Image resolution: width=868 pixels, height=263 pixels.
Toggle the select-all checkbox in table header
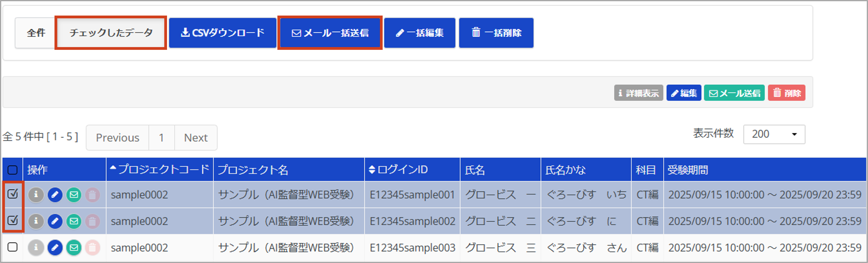12,169
